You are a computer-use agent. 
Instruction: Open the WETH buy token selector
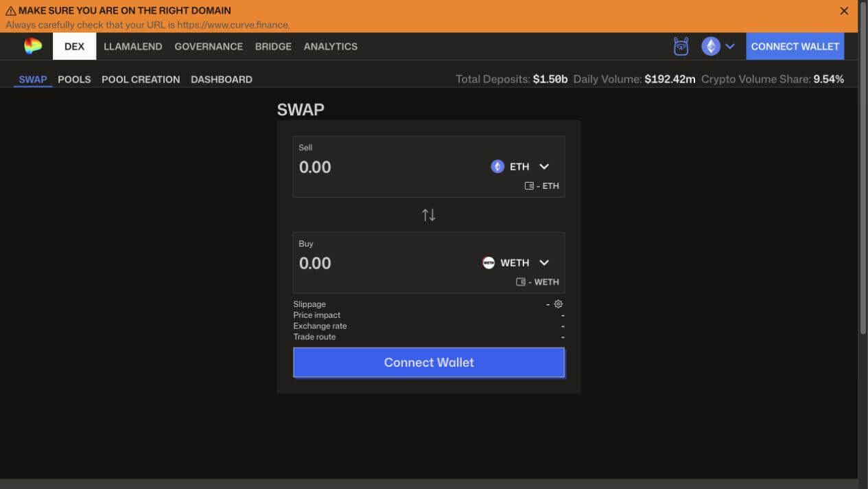(516, 263)
